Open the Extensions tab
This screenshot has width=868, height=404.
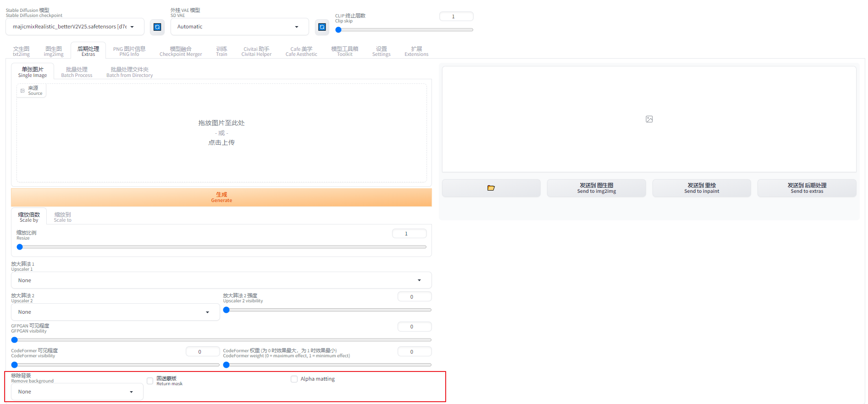(x=416, y=51)
